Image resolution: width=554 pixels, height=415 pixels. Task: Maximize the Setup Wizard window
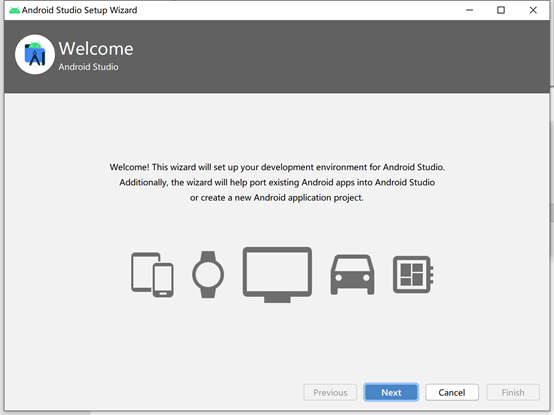pos(501,10)
